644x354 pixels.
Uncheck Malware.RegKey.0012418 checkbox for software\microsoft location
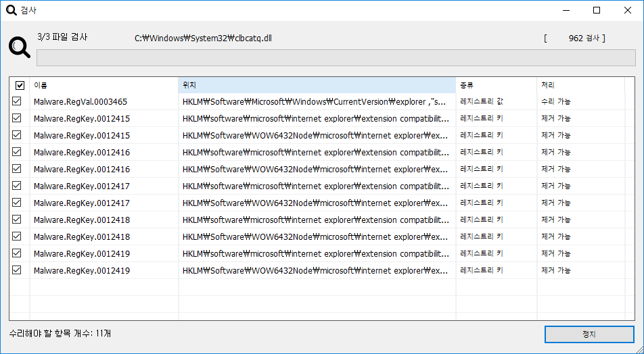[x=16, y=220]
